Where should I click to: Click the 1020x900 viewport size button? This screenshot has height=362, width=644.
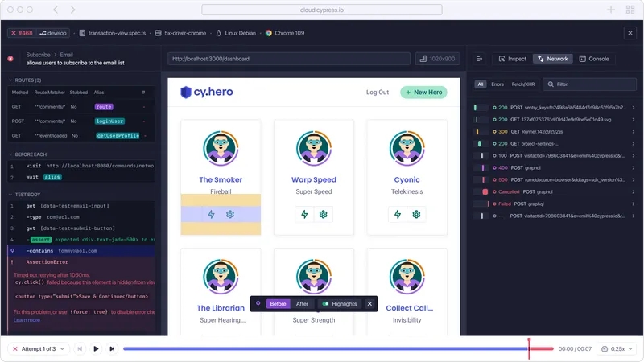pyautogui.click(x=437, y=59)
